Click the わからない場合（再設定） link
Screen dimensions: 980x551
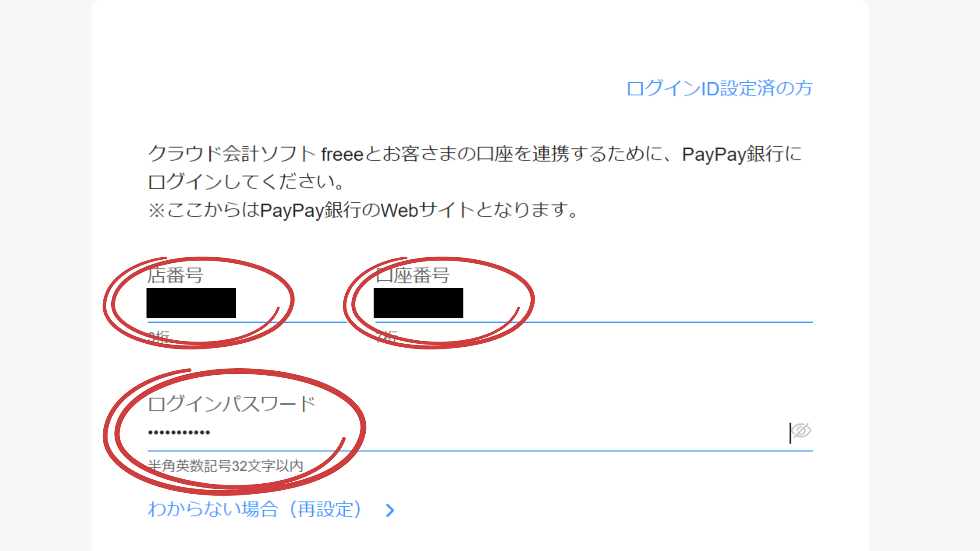point(255,509)
